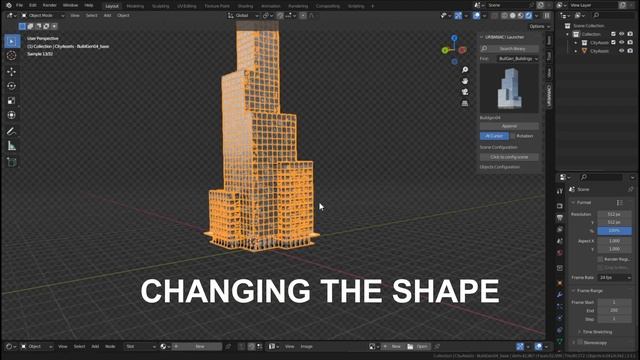
Task: Click the viewport pan hand gizmo
Action: [x=465, y=81]
